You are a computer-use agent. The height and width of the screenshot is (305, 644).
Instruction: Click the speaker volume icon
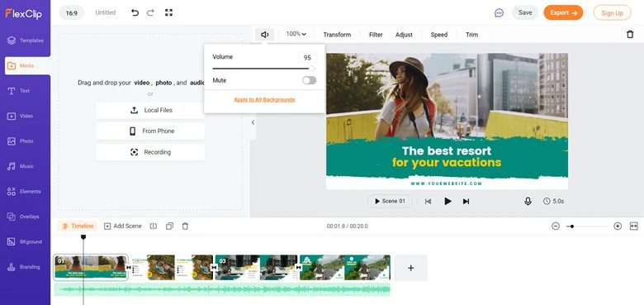pos(264,35)
